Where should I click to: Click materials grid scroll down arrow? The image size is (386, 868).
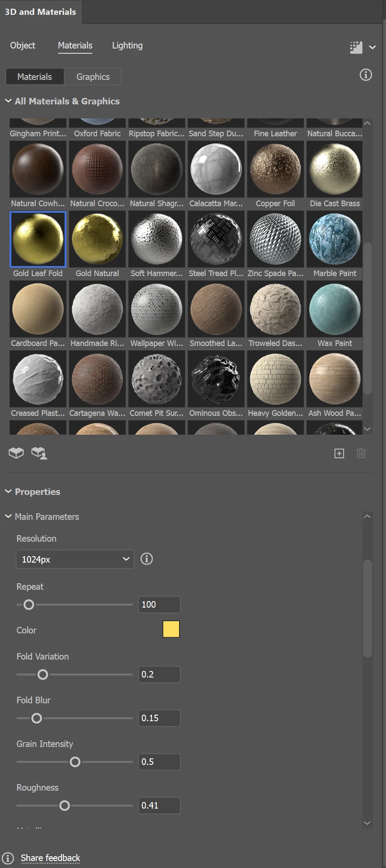tap(368, 429)
